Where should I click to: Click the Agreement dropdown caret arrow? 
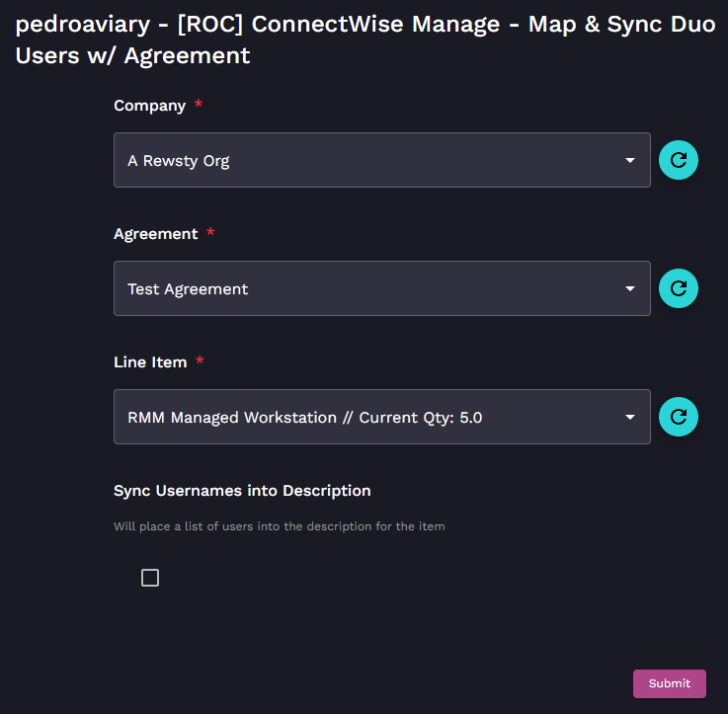[x=630, y=288]
